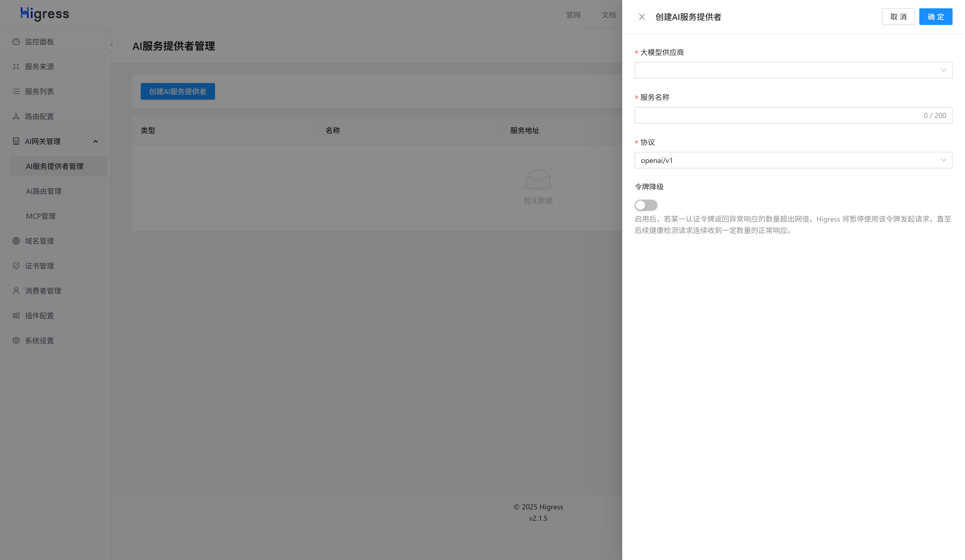This screenshot has height=560, width=965.
Task: Click the 证书管理 shield icon
Action: (x=16, y=265)
